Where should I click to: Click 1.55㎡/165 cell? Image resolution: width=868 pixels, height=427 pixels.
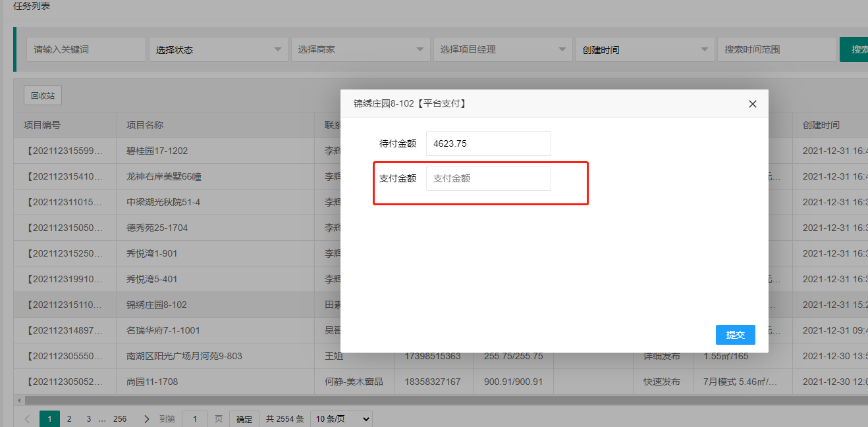[x=726, y=356]
